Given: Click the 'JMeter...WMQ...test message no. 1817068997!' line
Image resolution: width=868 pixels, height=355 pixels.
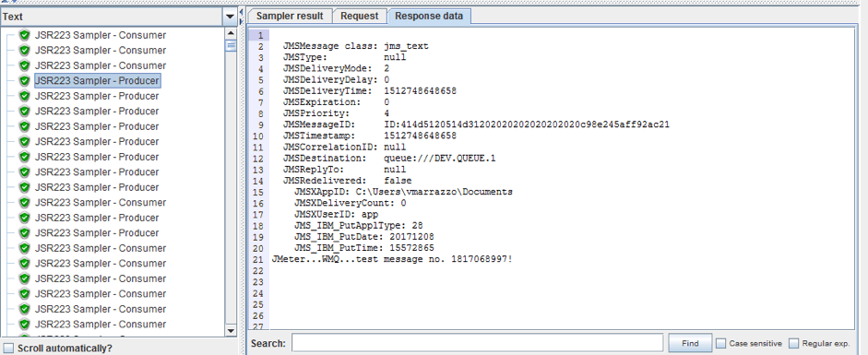Looking at the screenshot, I should (x=392, y=259).
